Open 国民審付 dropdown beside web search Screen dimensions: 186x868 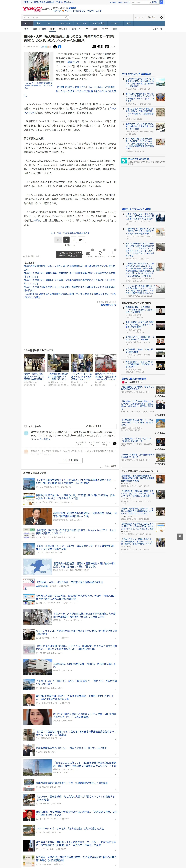154,2
